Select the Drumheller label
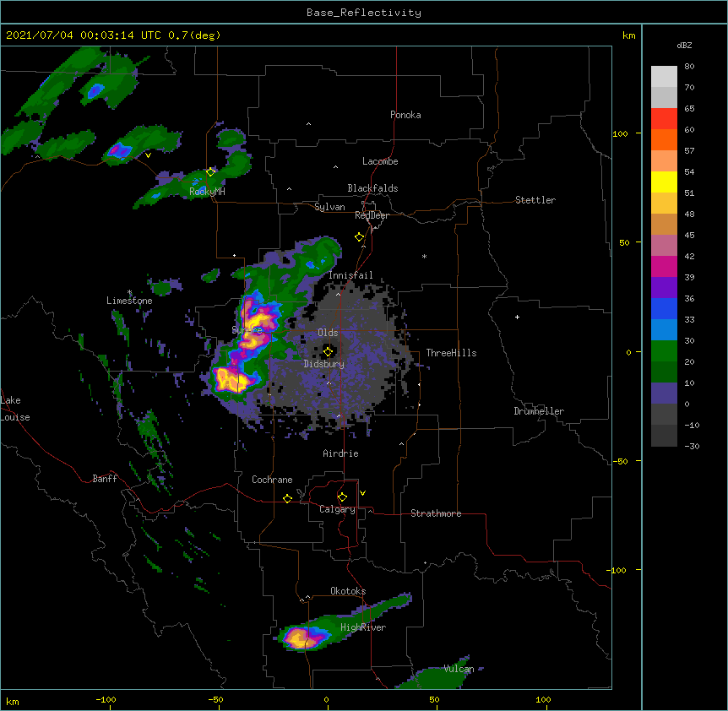728x711 pixels. pos(539,411)
